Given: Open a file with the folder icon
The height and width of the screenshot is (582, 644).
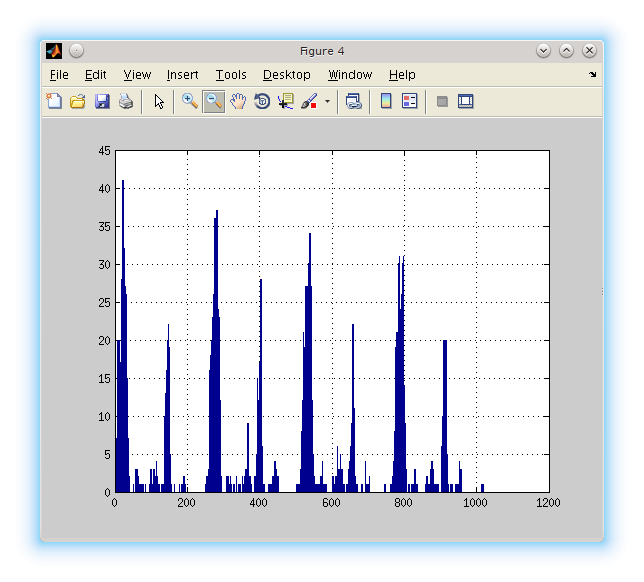Looking at the screenshot, I should [x=78, y=101].
